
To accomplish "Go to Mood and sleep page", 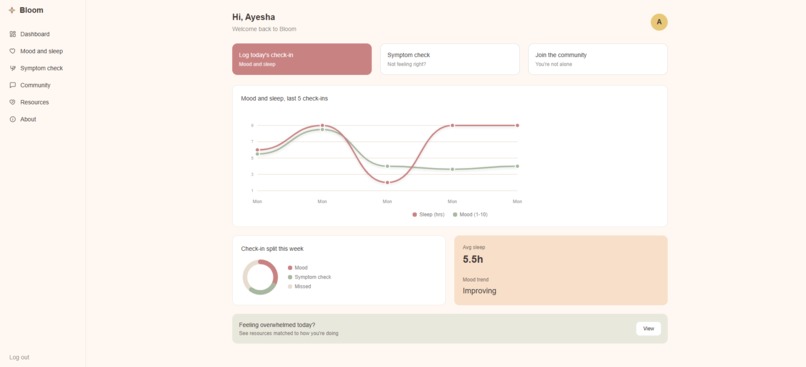I will (x=42, y=51).
